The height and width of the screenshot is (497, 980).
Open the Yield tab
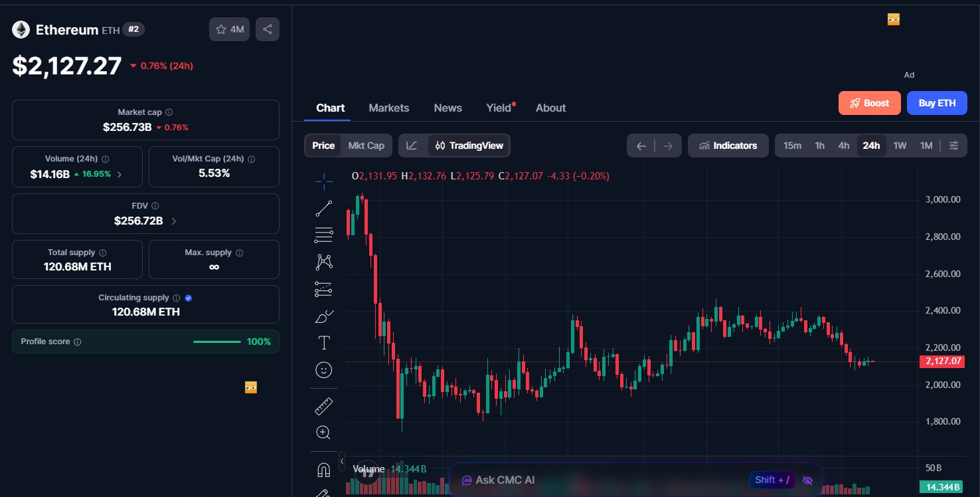(499, 108)
